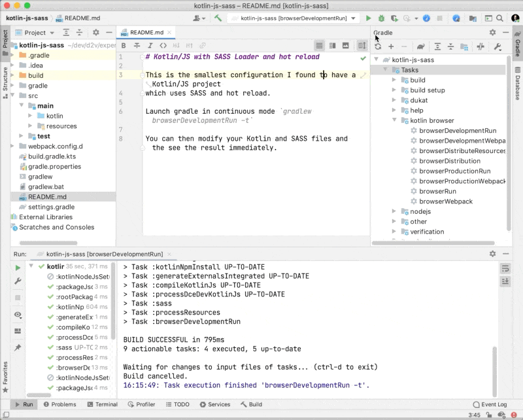Close the README.md editor tab

[169, 33]
